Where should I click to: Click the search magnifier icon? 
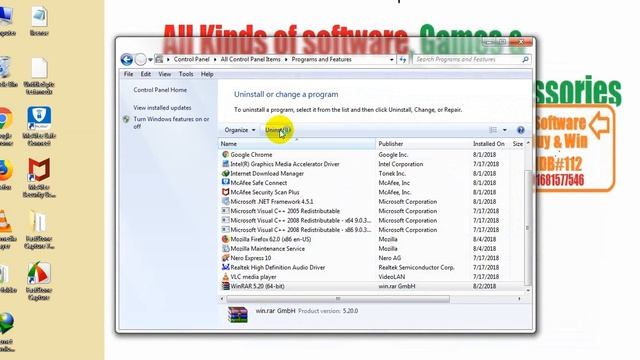[x=525, y=60]
